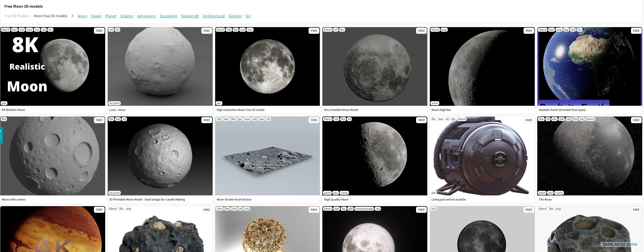Click Realistic Earth 3d model from space title
Screen dimensions: 644x252
562,110
